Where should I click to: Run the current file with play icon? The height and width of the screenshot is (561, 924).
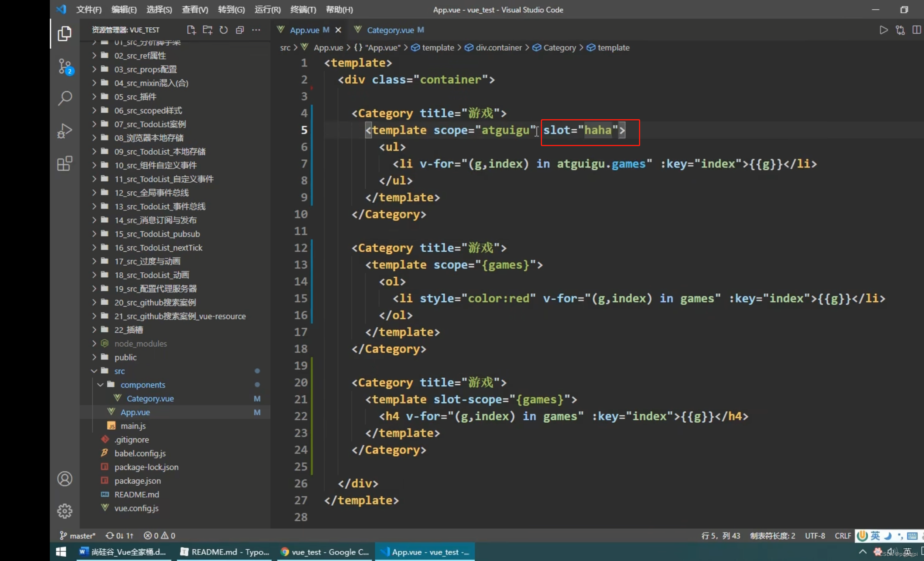[884, 30]
